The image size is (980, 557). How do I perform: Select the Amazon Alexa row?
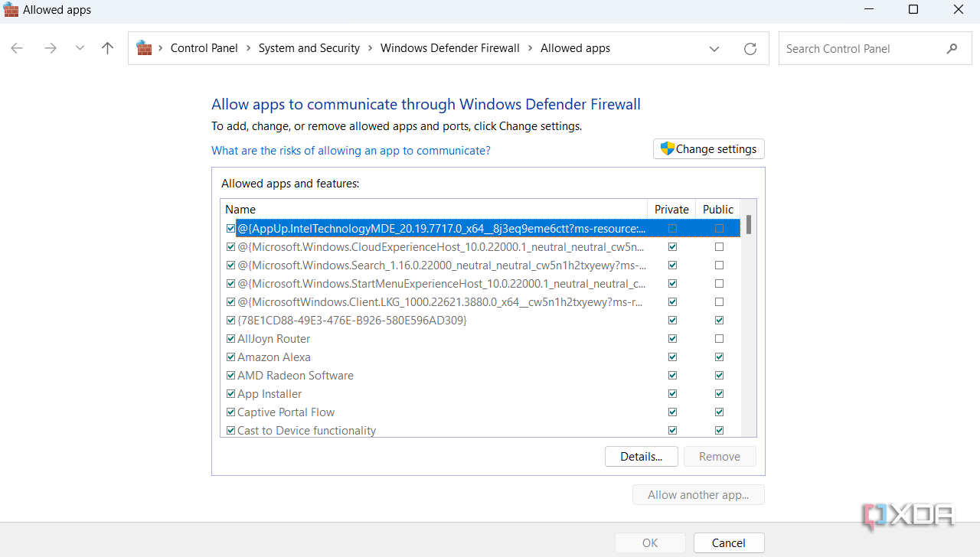click(481, 357)
